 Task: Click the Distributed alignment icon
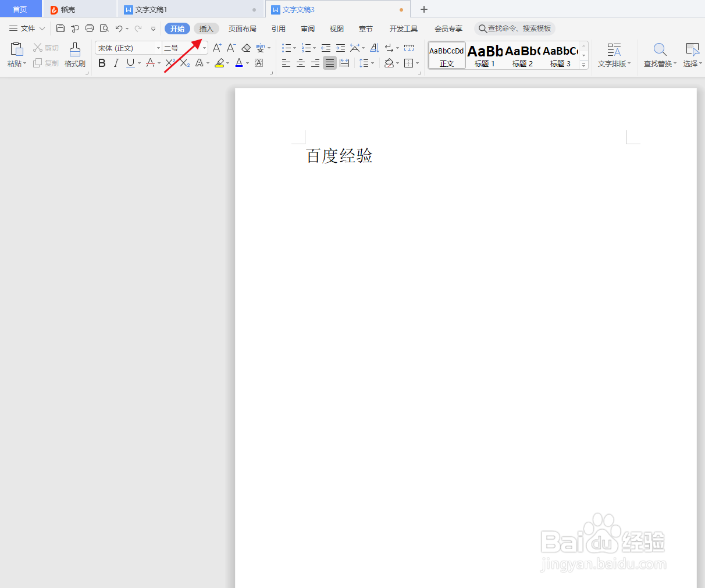click(344, 63)
